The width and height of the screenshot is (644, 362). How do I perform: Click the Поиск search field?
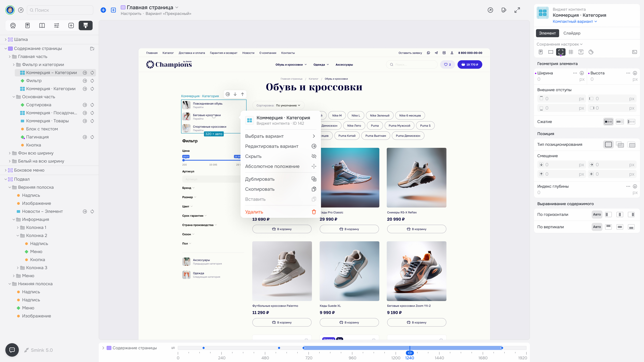[x=60, y=10]
